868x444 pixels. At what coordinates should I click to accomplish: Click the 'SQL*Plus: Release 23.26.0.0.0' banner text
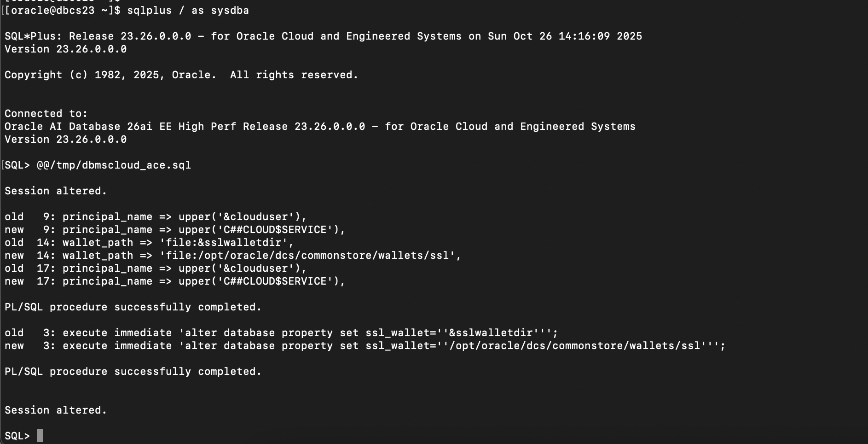[x=98, y=36]
